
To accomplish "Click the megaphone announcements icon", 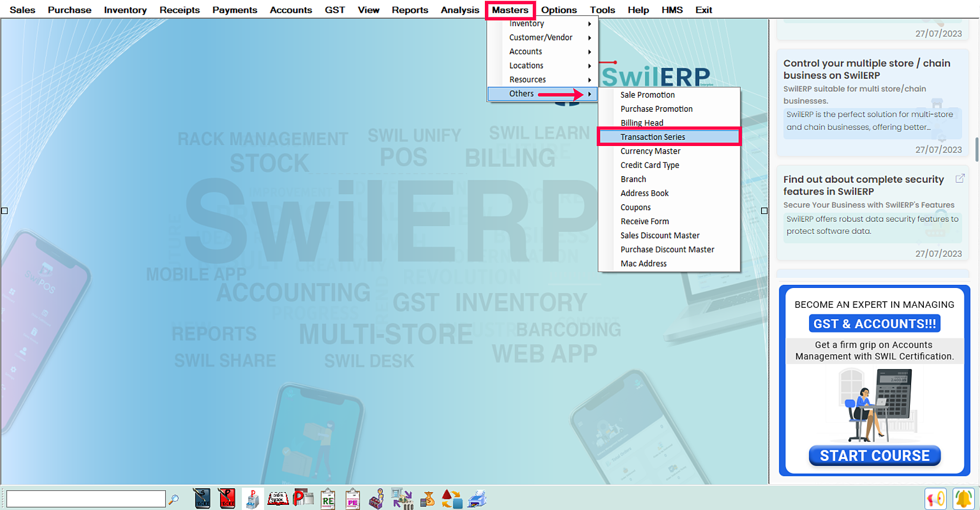I will (936, 499).
